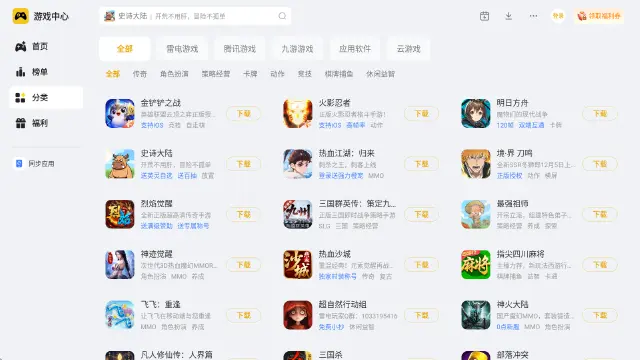Open 飞飞：重逢 game icon
This screenshot has width=640, height=360.
pyautogui.click(x=120, y=315)
